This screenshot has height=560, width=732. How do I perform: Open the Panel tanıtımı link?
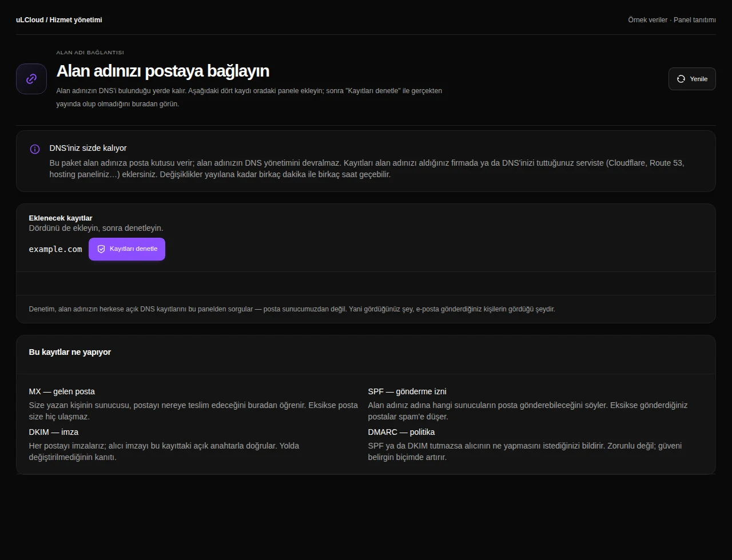[x=695, y=20]
